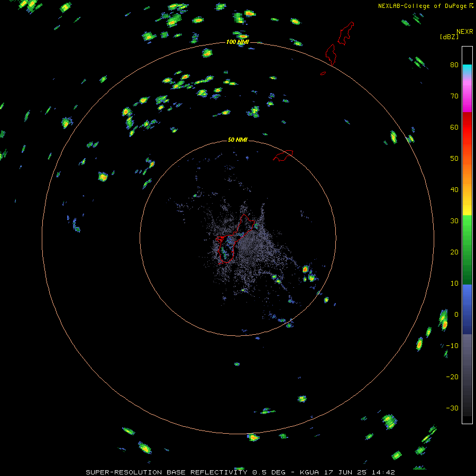Click the 30 value on the dBZ scale
The height and width of the screenshot is (476, 476).
pos(454,221)
